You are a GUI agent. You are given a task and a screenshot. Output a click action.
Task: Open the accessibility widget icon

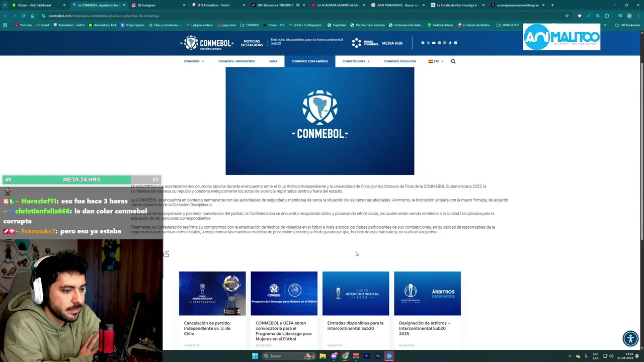point(630,338)
